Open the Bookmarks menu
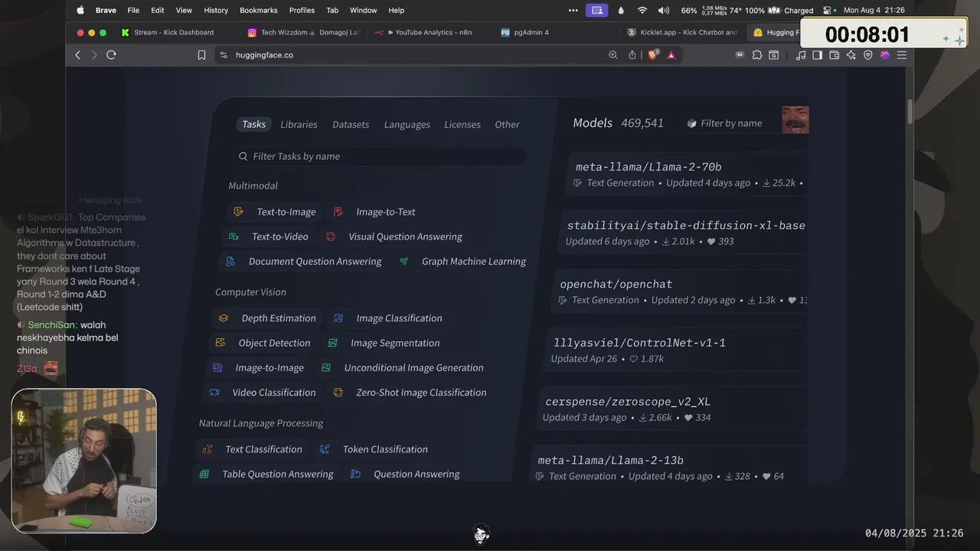Viewport: 980px width, 551px height. point(259,10)
